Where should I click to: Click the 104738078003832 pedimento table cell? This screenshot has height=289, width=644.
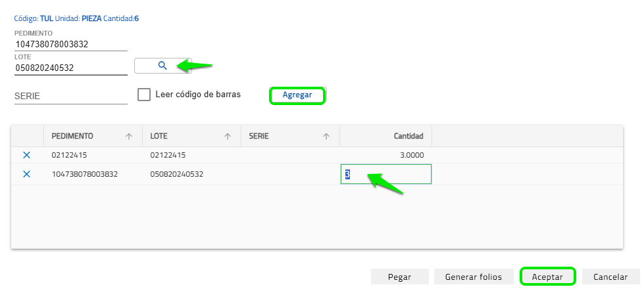click(x=84, y=174)
